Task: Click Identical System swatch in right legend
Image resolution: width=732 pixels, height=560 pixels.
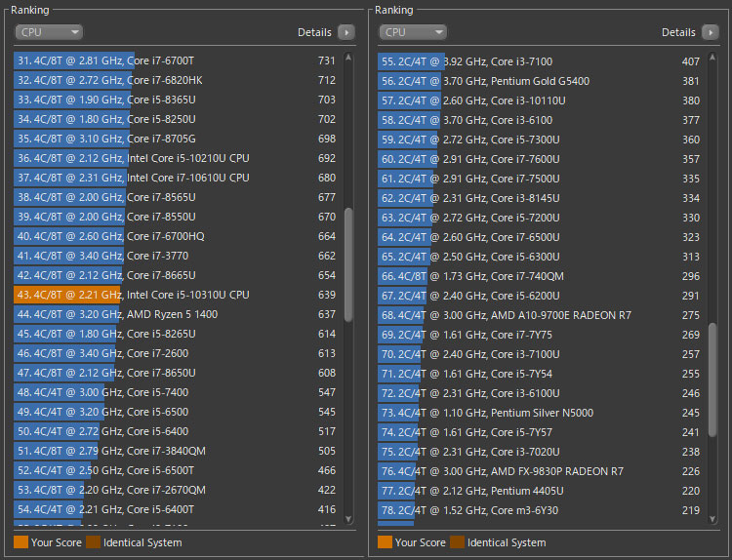Action: (x=457, y=542)
